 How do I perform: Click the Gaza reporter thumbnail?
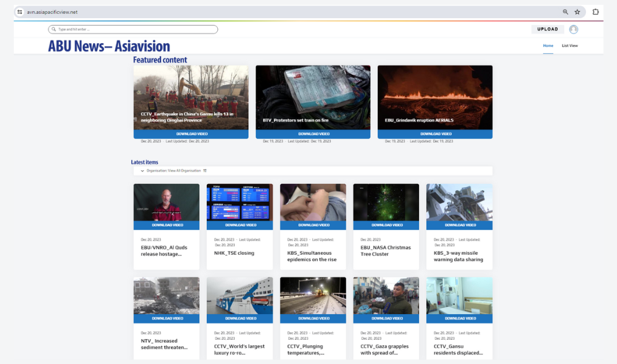[x=386, y=295]
